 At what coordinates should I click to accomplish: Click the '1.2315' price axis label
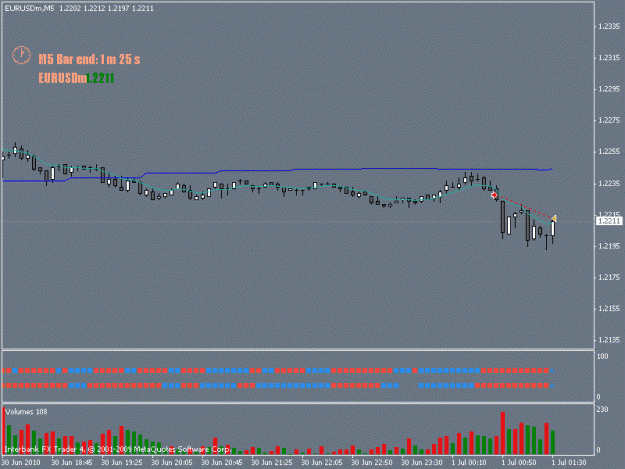[x=609, y=58]
